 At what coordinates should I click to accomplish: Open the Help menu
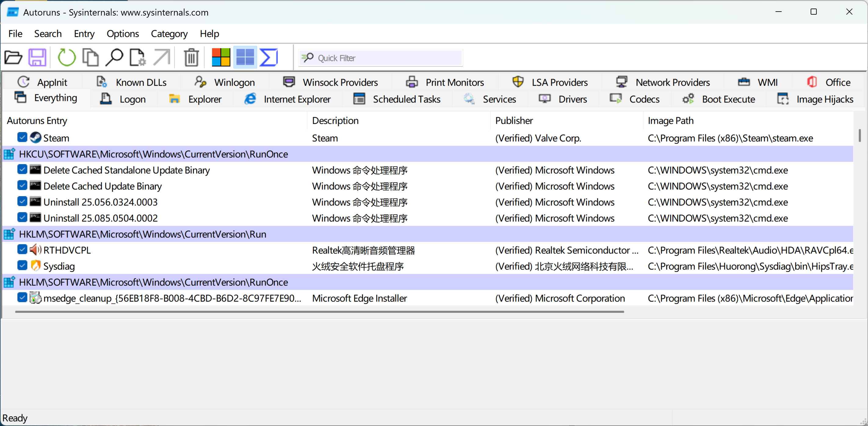click(x=209, y=34)
